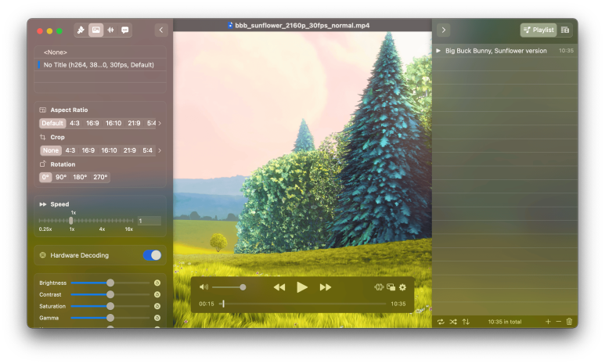Click the playback speed slider
This screenshot has width=605, height=364.
pos(86,221)
